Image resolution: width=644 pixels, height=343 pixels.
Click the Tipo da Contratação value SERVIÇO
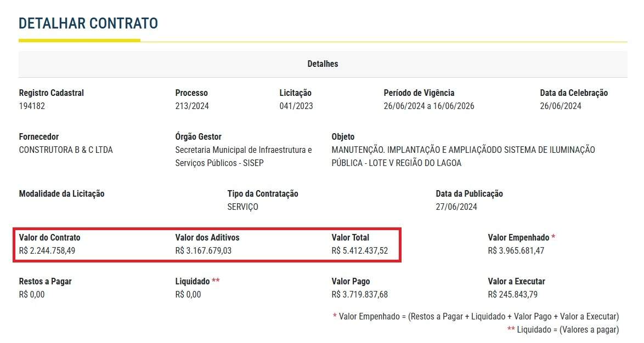(x=242, y=207)
